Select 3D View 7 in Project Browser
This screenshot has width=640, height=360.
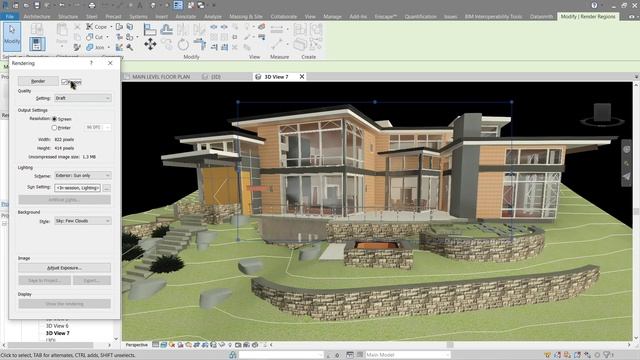click(58, 333)
